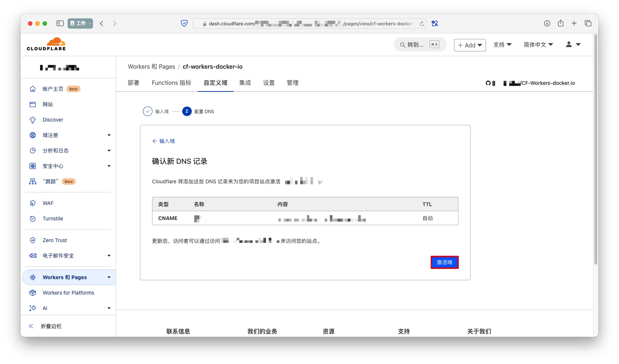Click the WAF shield icon
The width and height of the screenshot is (619, 364).
(33, 203)
